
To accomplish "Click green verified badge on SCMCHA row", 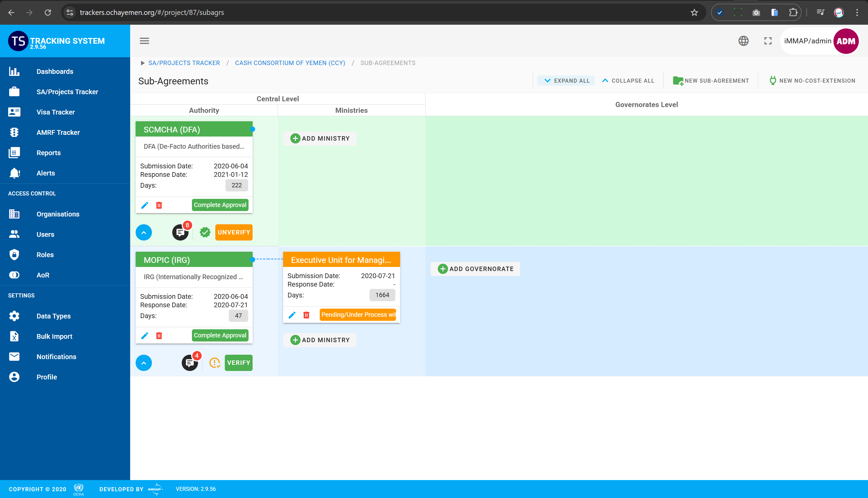I will (x=205, y=232).
